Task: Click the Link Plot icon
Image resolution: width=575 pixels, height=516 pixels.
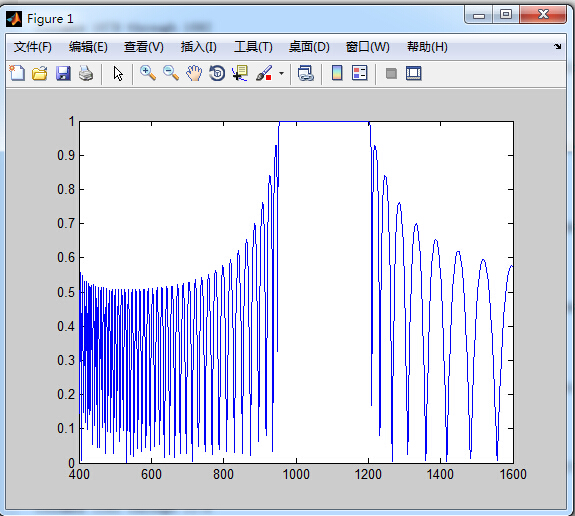Action: click(305, 73)
